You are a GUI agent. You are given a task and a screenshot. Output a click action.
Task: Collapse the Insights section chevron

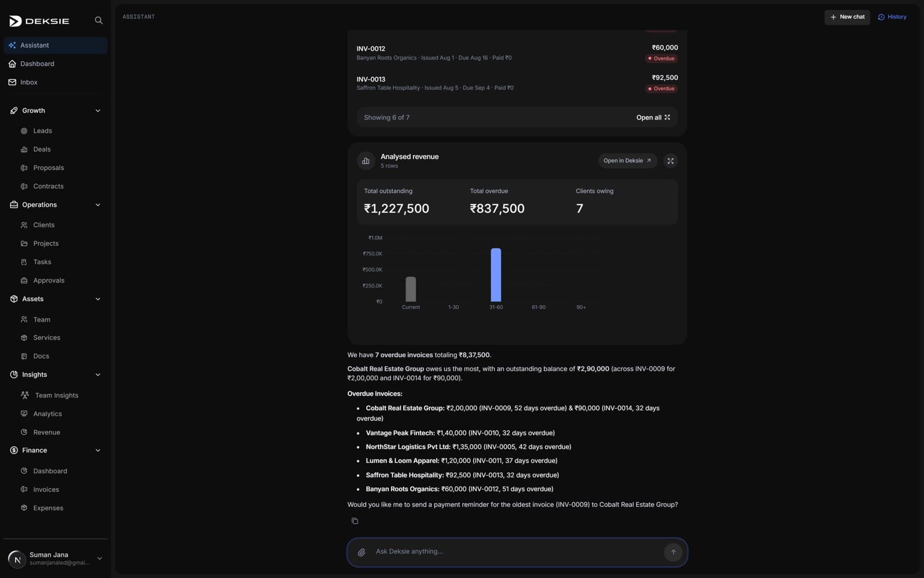(x=98, y=375)
